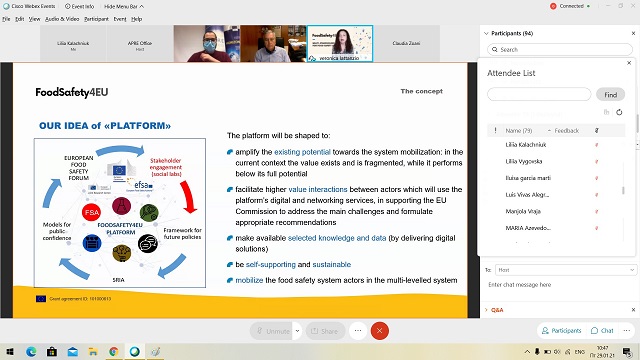
Task: Open the Edit menu
Action: tap(20, 19)
